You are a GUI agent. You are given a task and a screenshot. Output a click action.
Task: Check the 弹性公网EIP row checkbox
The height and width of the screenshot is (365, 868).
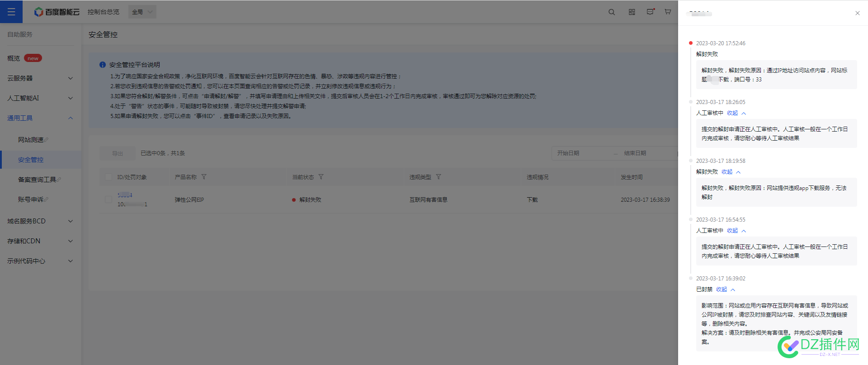[108, 199]
